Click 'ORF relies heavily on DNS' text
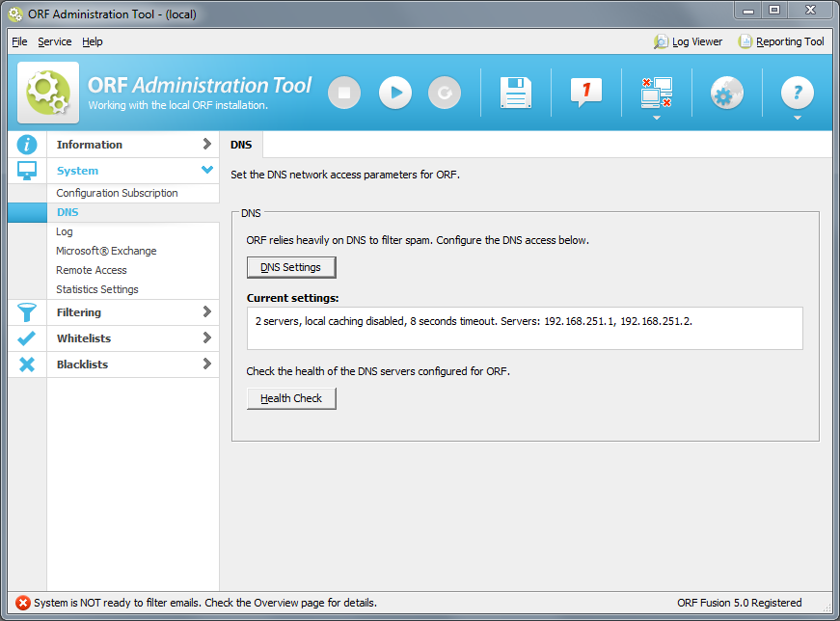 (418, 240)
